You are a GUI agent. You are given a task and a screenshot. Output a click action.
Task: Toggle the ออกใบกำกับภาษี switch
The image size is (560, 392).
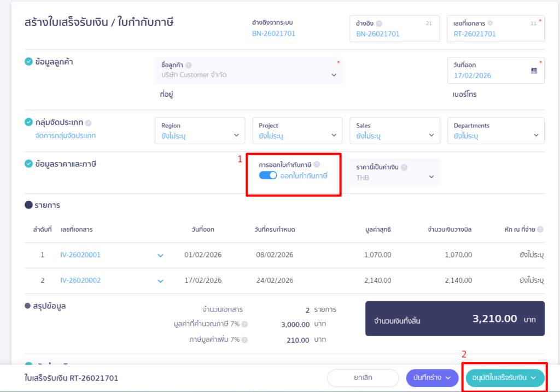(x=268, y=175)
